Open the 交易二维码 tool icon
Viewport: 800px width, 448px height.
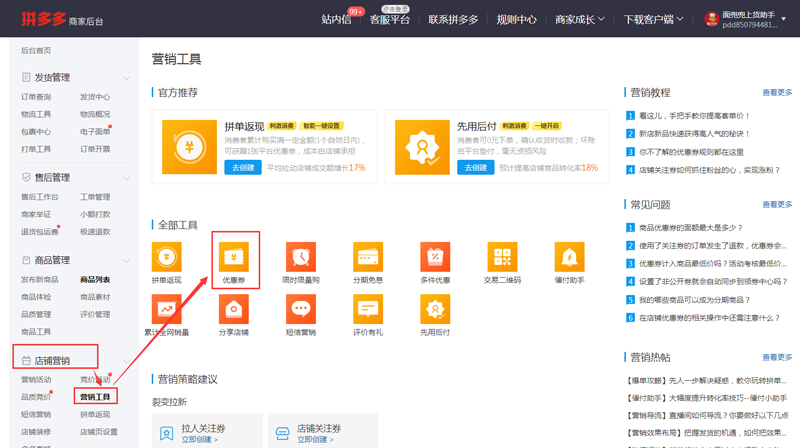502,257
